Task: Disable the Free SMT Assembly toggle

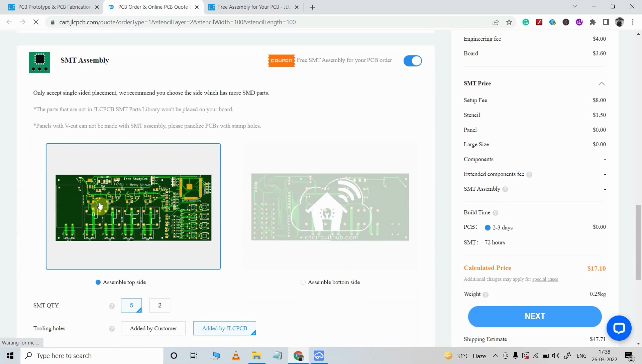Action: coord(413,61)
